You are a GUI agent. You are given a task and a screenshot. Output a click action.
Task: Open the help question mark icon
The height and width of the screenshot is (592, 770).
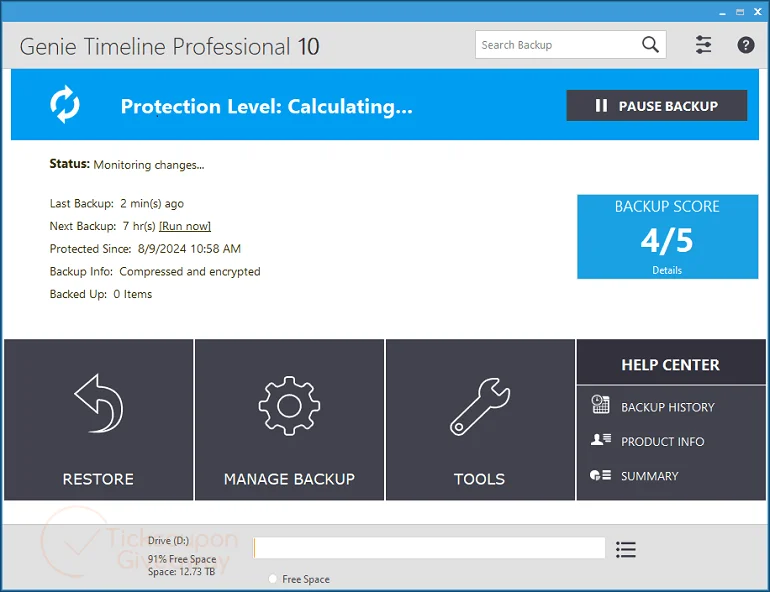point(745,45)
